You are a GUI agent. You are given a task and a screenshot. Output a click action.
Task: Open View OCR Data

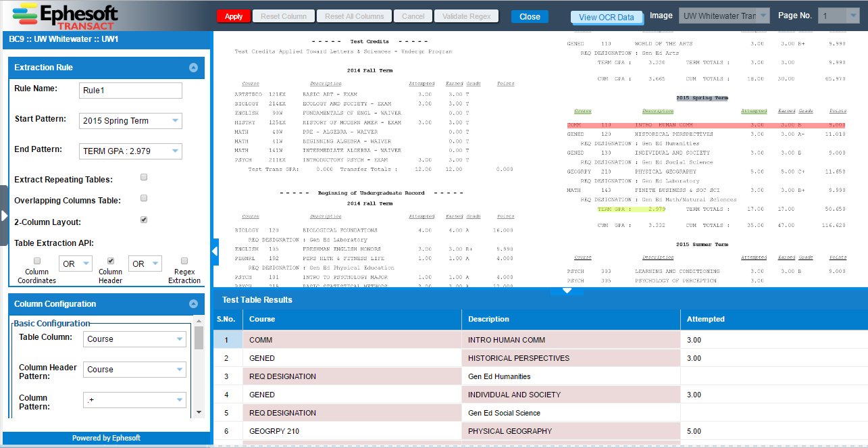coord(607,18)
